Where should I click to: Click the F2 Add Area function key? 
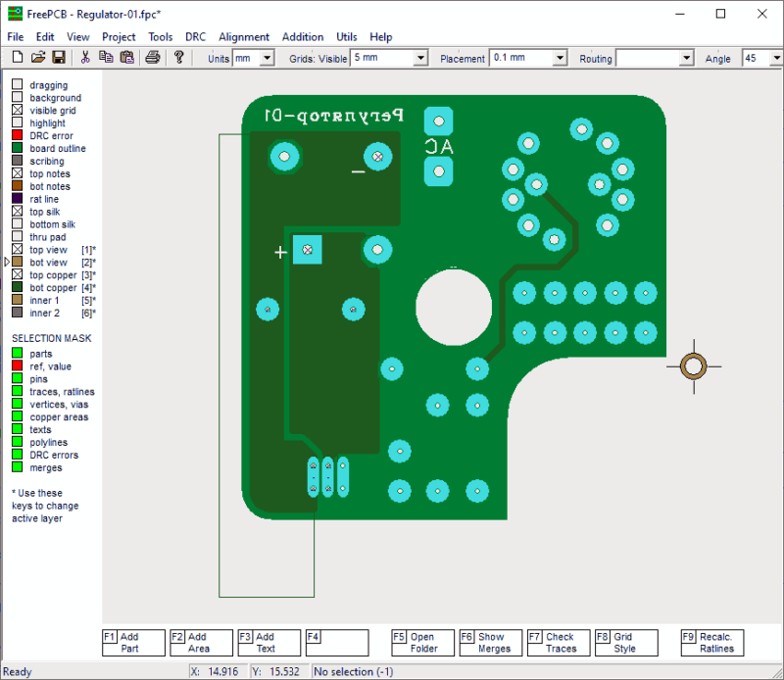(x=201, y=643)
